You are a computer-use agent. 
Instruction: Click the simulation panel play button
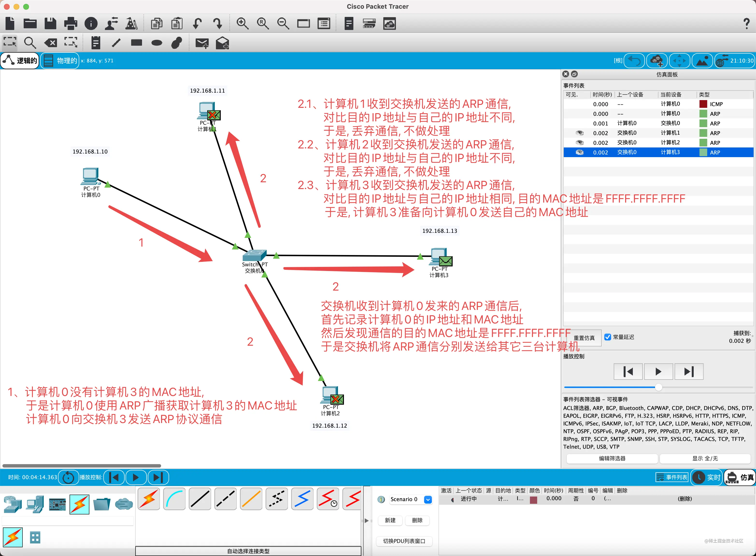(658, 372)
